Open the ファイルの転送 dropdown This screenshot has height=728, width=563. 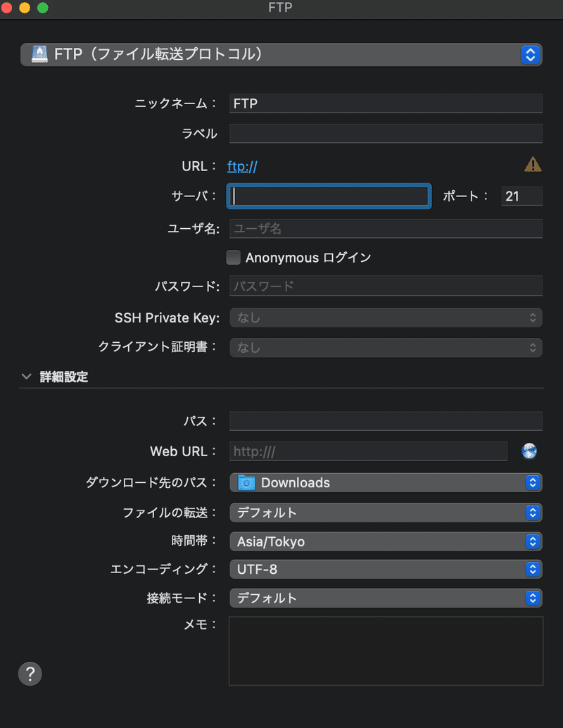click(386, 513)
